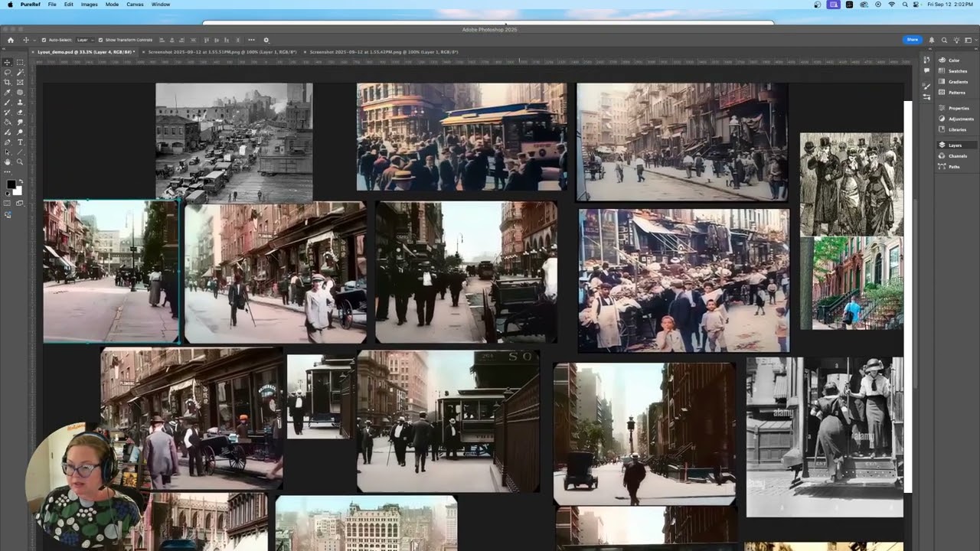
Task: Select the Dodge tool
Action: (x=20, y=132)
